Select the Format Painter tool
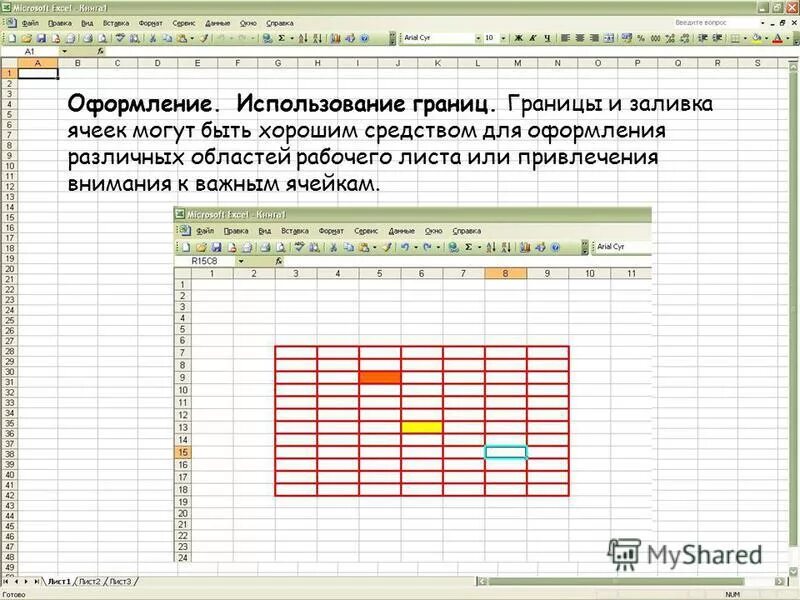 tap(205, 40)
